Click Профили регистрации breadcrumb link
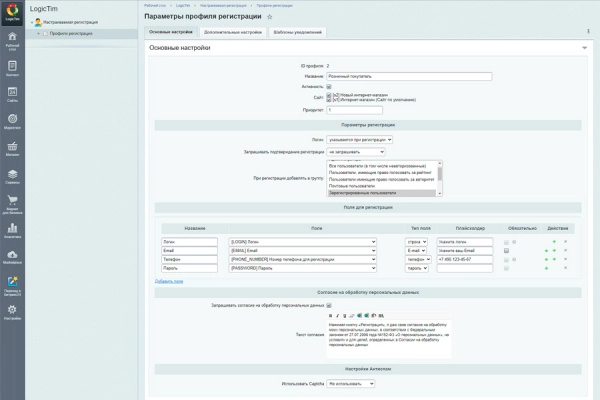 tap(274, 6)
